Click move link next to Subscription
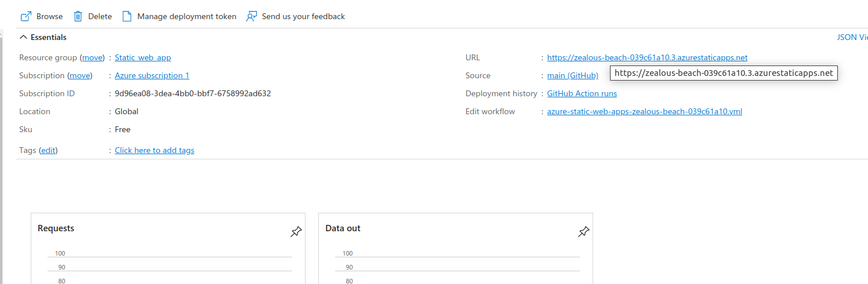Screen dimensions: 868x284 coord(80,75)
